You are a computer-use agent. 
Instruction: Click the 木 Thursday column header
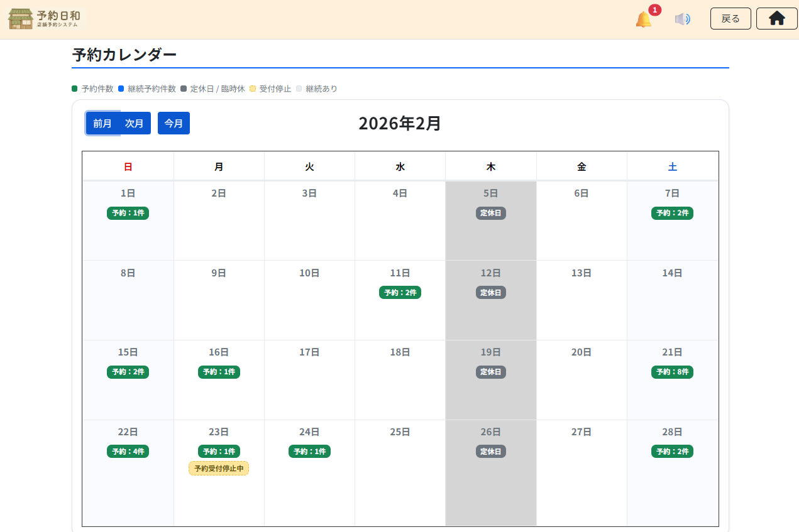coord(491,166)
